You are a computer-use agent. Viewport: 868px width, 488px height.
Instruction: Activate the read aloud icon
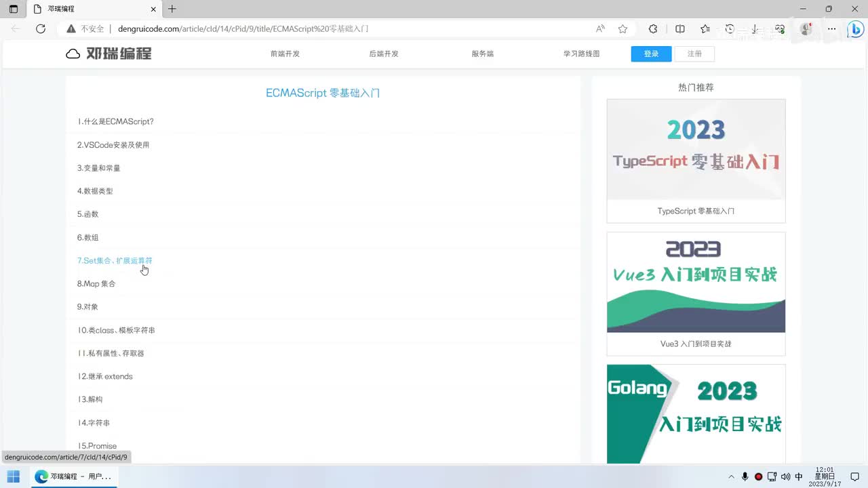pyautogui.click(x=600, y=29)
